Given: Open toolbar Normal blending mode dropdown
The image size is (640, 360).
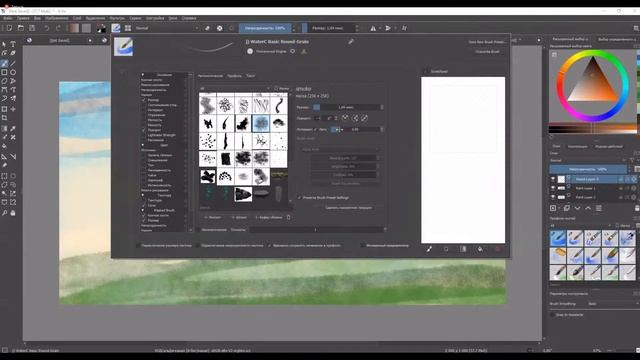Looking at the screenshot, I should point(167,28).
